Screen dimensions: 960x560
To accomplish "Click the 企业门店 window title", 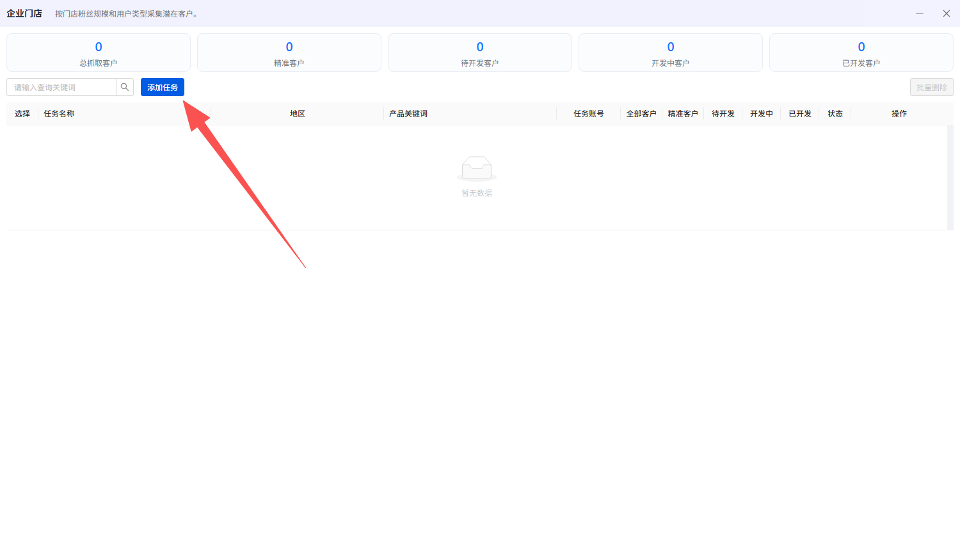I will coord(24,13).
